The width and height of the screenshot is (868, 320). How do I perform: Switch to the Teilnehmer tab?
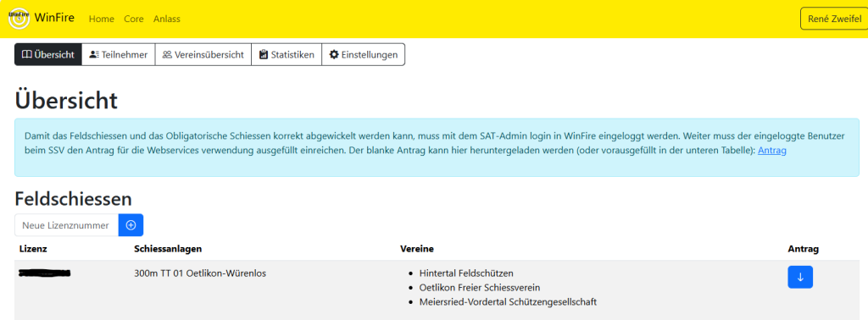pyautogui.click(x=119, y=55)
